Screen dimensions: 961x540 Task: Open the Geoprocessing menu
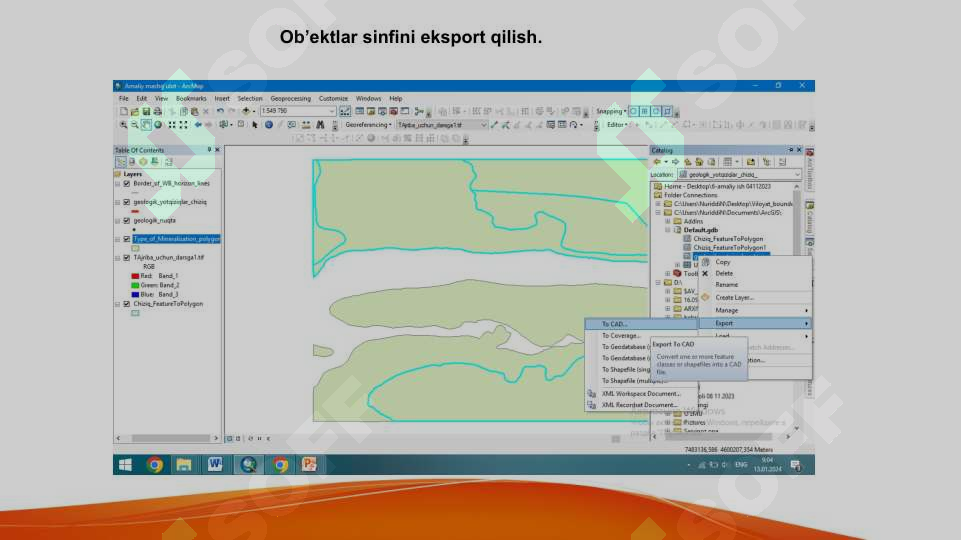pyautogui.click(x=291, y=99)
